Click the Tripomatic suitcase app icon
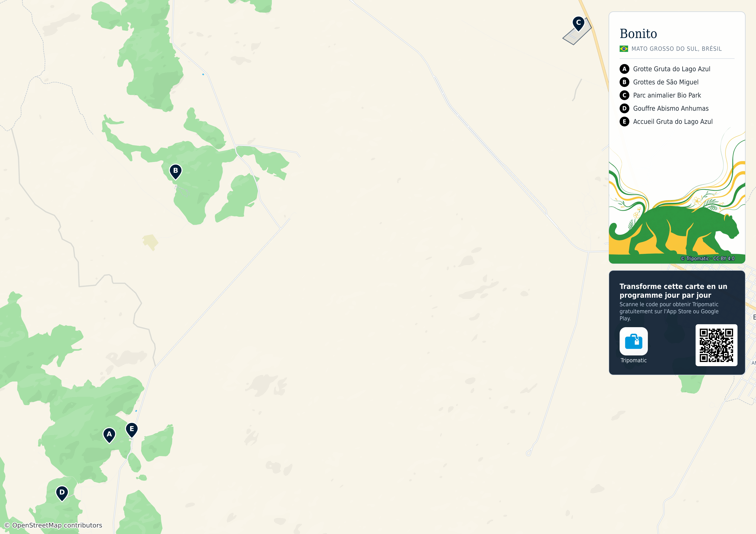The height and width of the screenshot is (534, 756). [633, 341]
